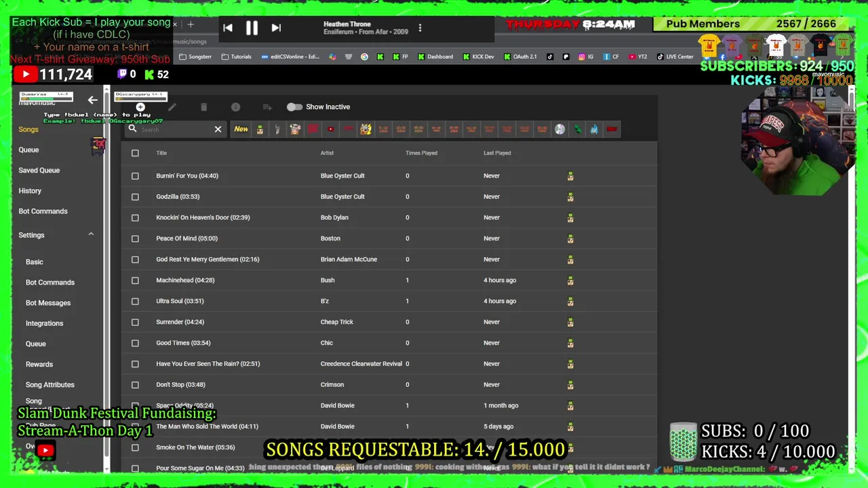Tick the select-all checkbox in table header
This screenshot has width=868, height=488.
[x=135, y=153]
